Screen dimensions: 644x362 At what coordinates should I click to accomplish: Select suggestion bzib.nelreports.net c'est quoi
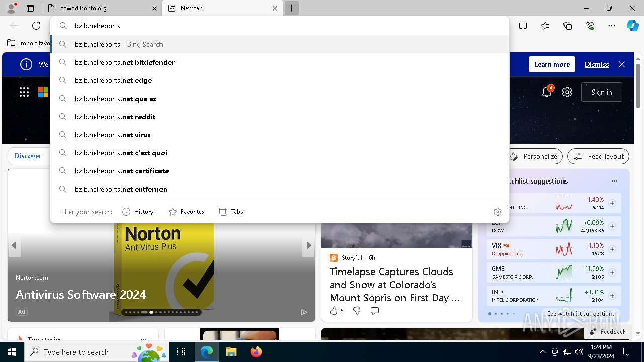click(x=280, y=153)
